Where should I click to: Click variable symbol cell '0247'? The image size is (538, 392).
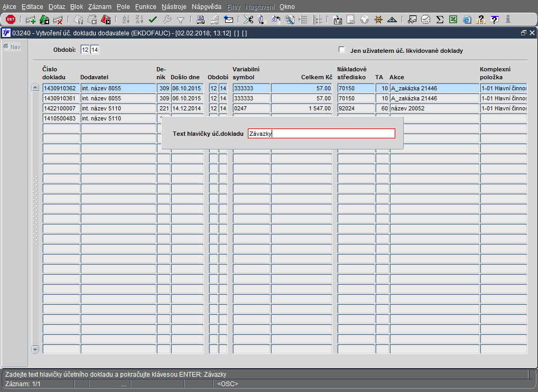point(252,108)
